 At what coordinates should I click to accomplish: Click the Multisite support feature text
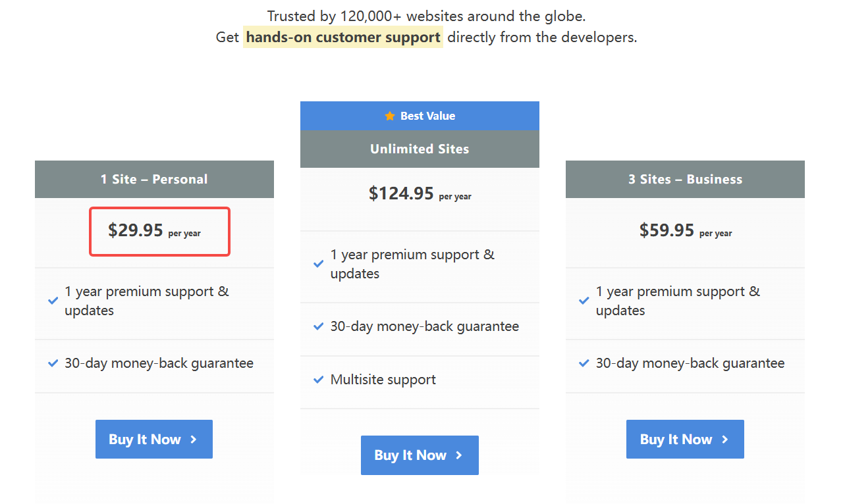[x=383, y=380]
